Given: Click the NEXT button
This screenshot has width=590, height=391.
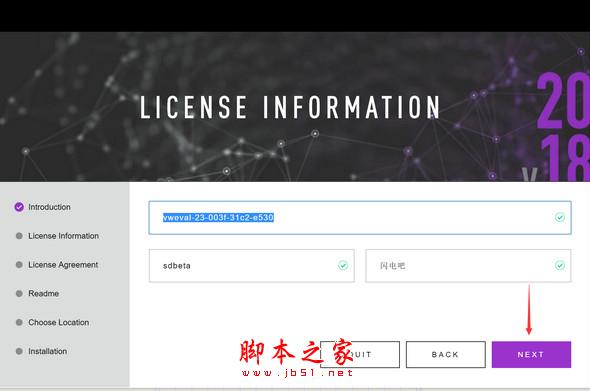Looking at the screenshot, I should click(x=531, y=354).
